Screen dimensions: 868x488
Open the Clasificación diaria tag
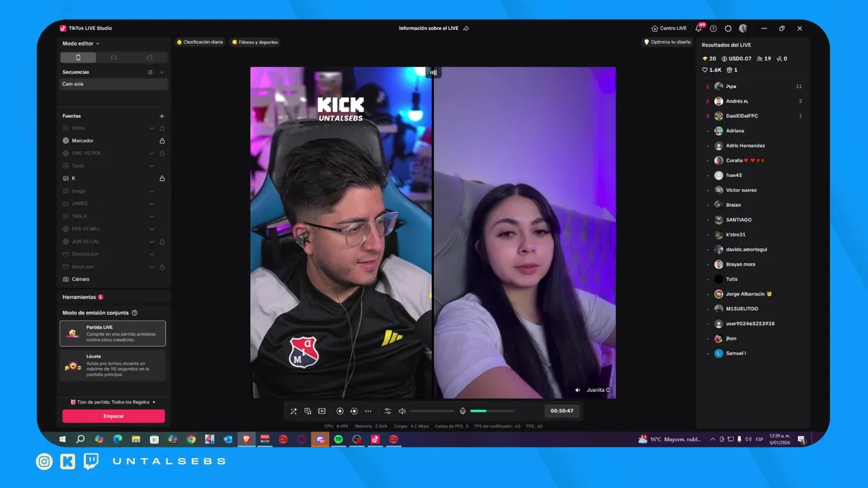(x=199, y=42)
